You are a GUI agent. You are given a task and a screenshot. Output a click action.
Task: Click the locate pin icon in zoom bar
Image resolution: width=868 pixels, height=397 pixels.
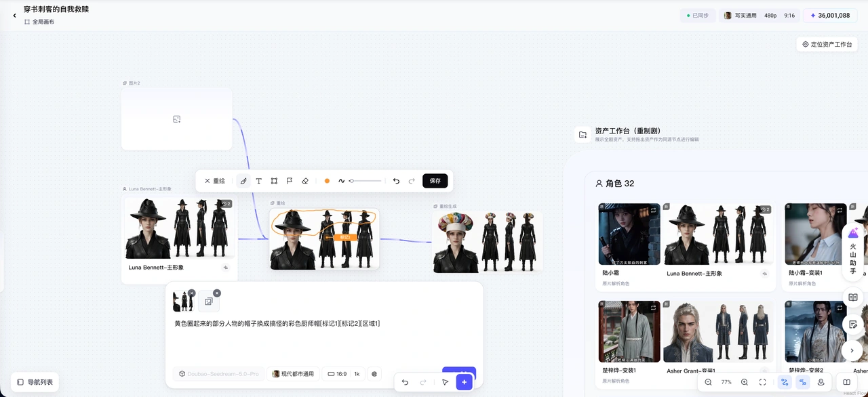(x=821, y=382)
